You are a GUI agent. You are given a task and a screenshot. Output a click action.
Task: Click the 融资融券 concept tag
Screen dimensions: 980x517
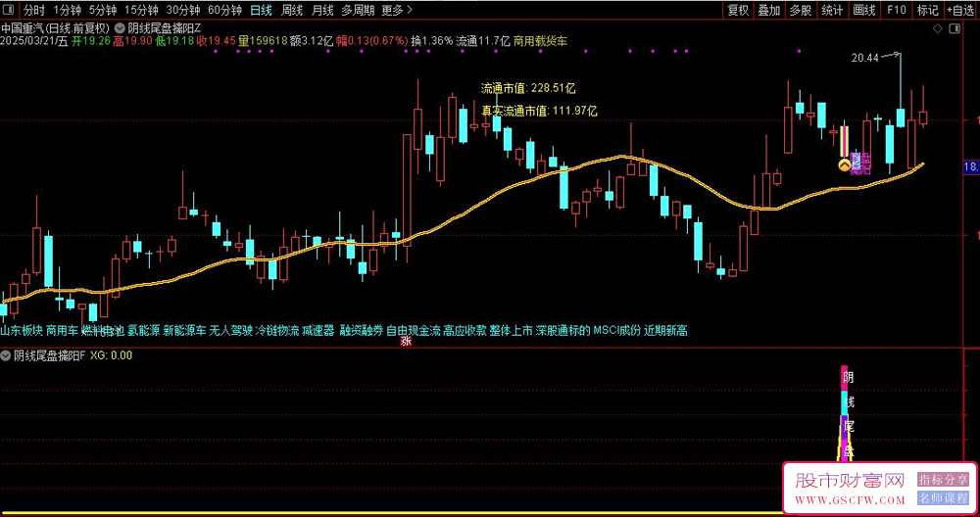tap(362, 330)
